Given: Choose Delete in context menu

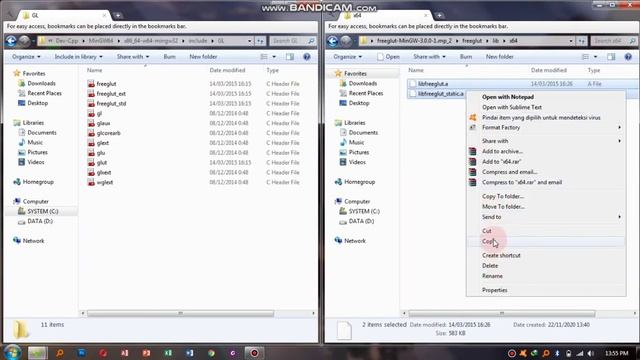Looking at the screenshot, I should coord(546,266).
